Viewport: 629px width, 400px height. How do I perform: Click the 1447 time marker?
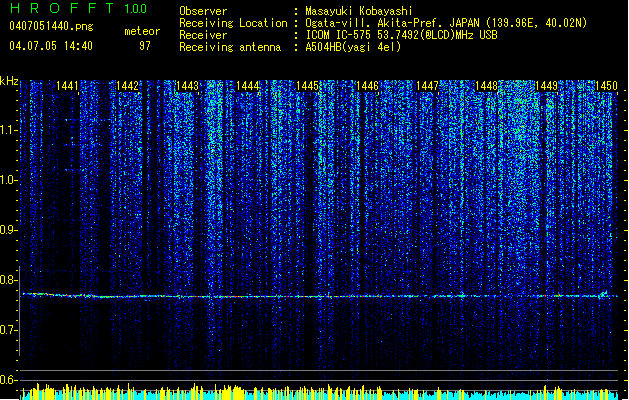(x=427, y=86)
